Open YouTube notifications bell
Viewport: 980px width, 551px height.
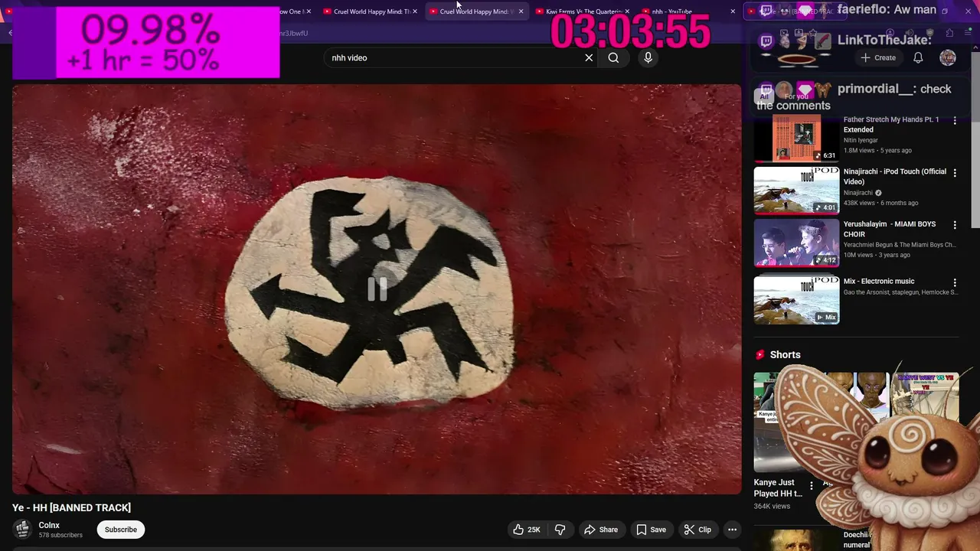(918, 57)
